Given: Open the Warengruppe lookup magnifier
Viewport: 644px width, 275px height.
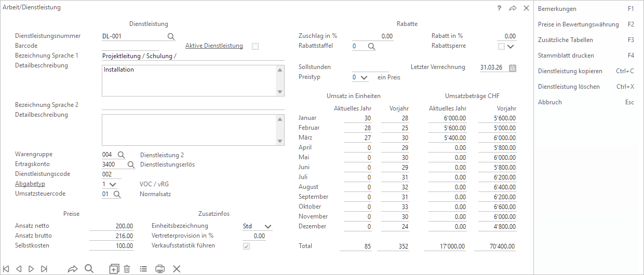Looking at the screenshot, I should click(x=121, y=155).
